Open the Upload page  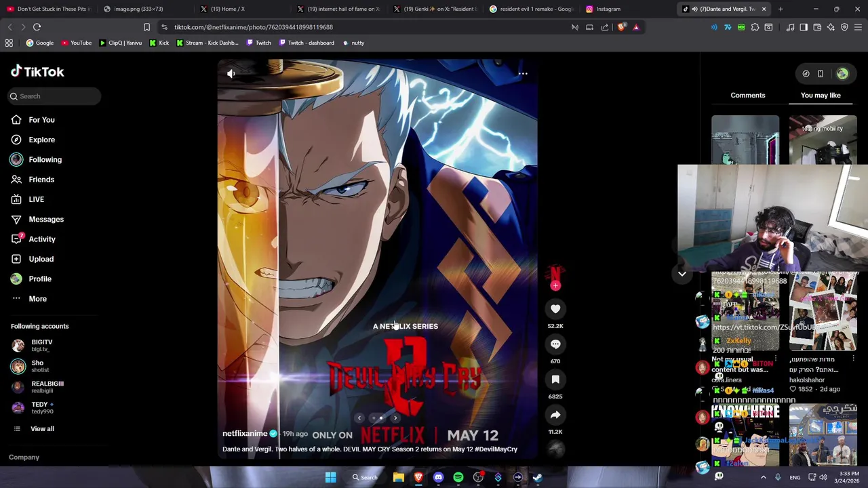41,259
